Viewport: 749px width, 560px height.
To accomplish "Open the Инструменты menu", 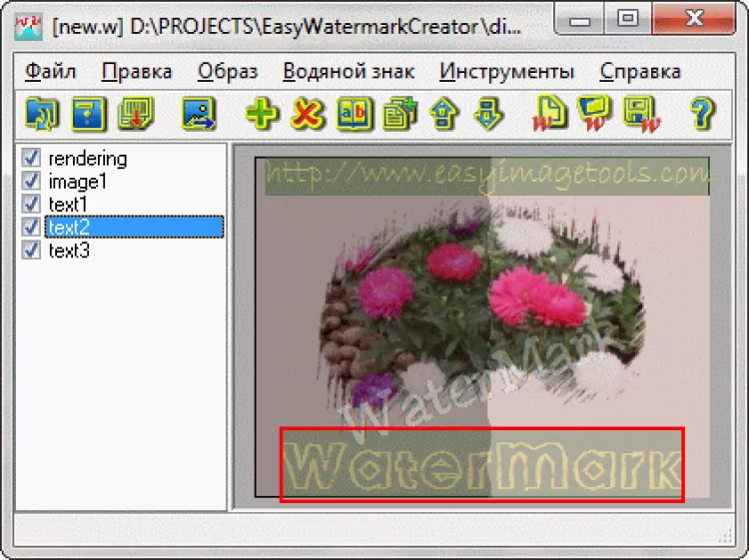I will pos(506,72).
